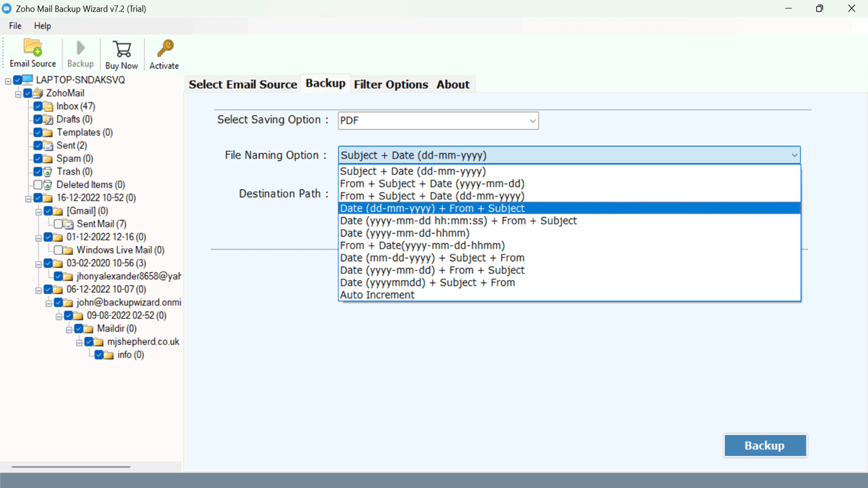Click the ZohoMail folder icon
The image size is (868, 488).
click(38, 93)
